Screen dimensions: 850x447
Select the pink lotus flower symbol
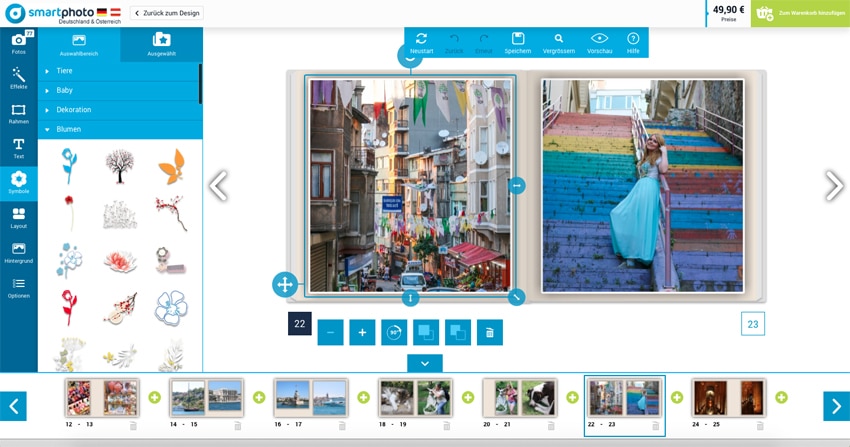click(x=120, y=261)
